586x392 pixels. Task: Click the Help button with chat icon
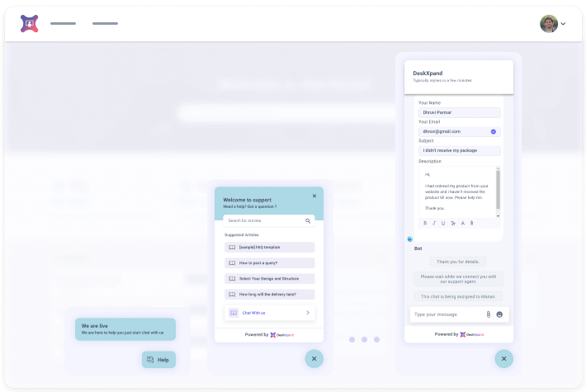tap(158, 360)
